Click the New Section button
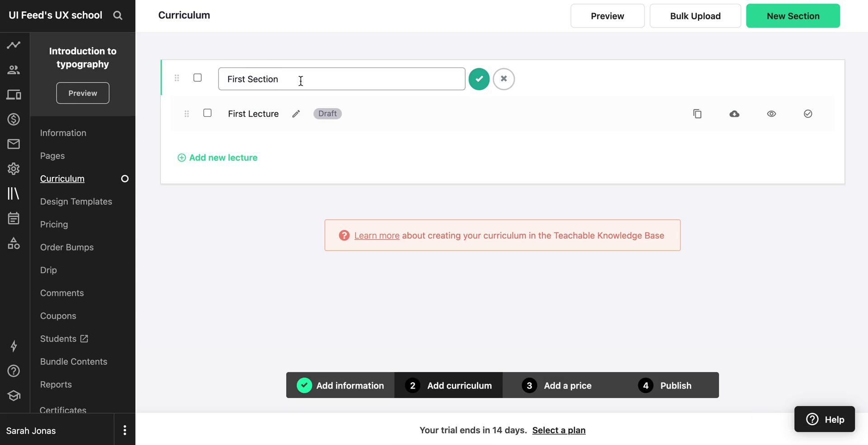 click(x=793, y=16)
